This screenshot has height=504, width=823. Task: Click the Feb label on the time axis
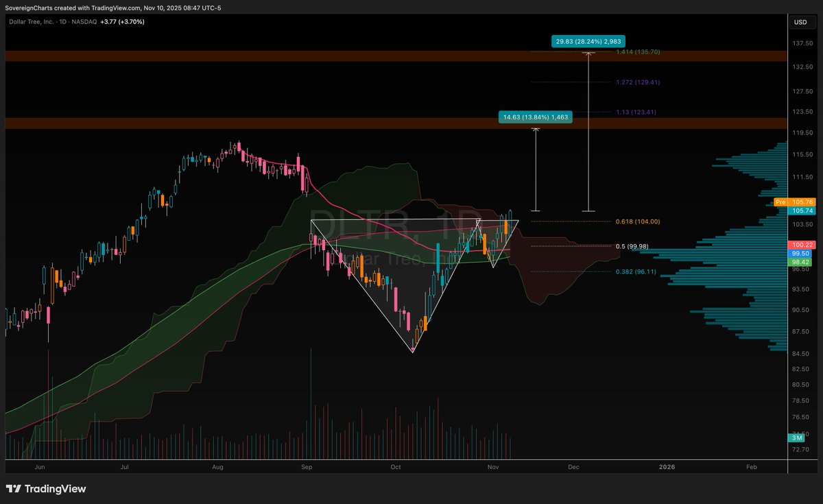(751, 467)
